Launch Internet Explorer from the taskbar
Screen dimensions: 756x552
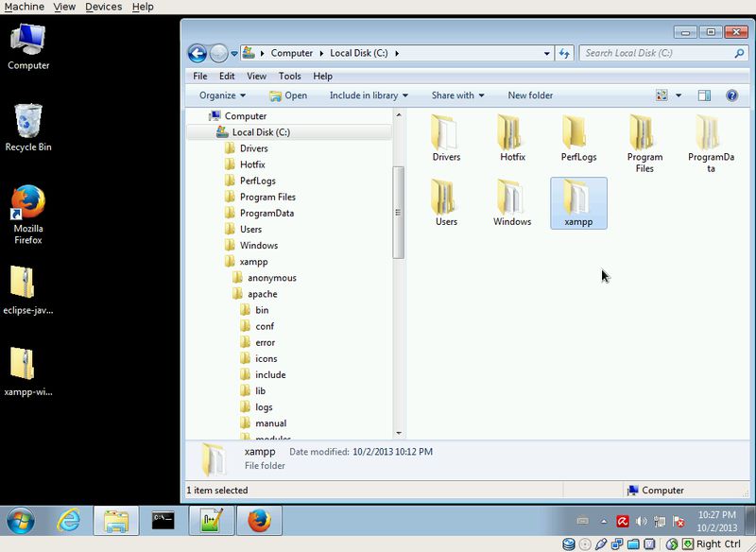(x=68, y=520)
